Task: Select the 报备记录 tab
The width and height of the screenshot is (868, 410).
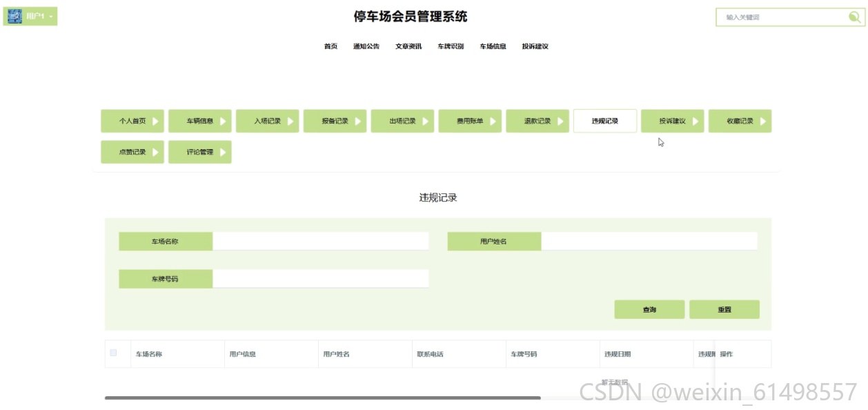Action: click(335, 121)
